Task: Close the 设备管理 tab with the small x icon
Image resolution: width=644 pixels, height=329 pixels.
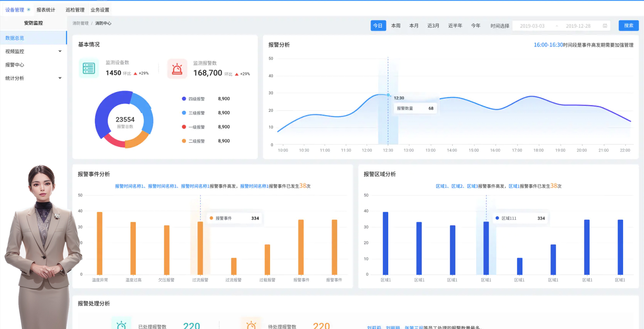Action: 29,9
